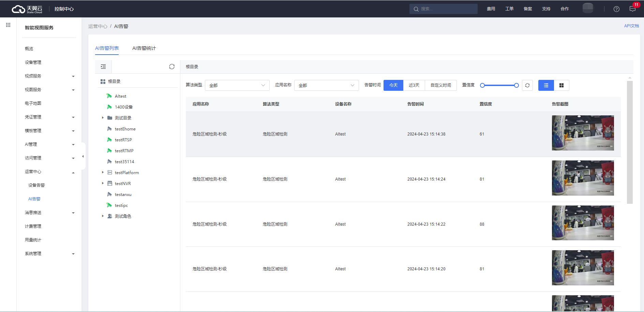Click 费用 in the top bar
The height and width of the screenshot is (312, 644).
tap(491, 9)
